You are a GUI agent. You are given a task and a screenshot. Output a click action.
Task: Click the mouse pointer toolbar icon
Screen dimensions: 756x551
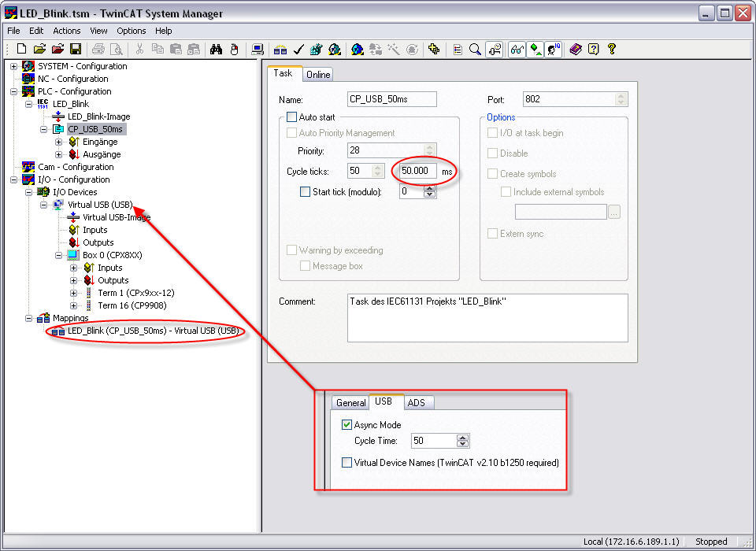[235, 49]
